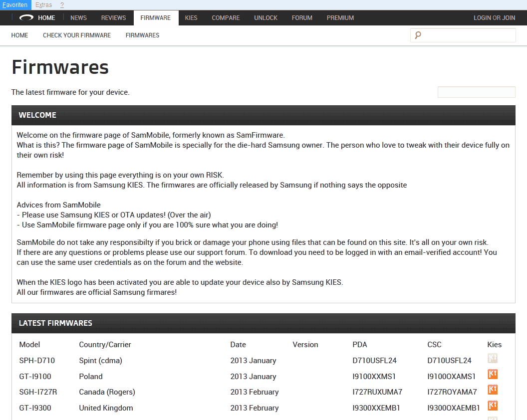Click the orange Kies icon for GT-I9100
Image resolution: width=527 pixels, height=420 pixels.
click(493, 374)
